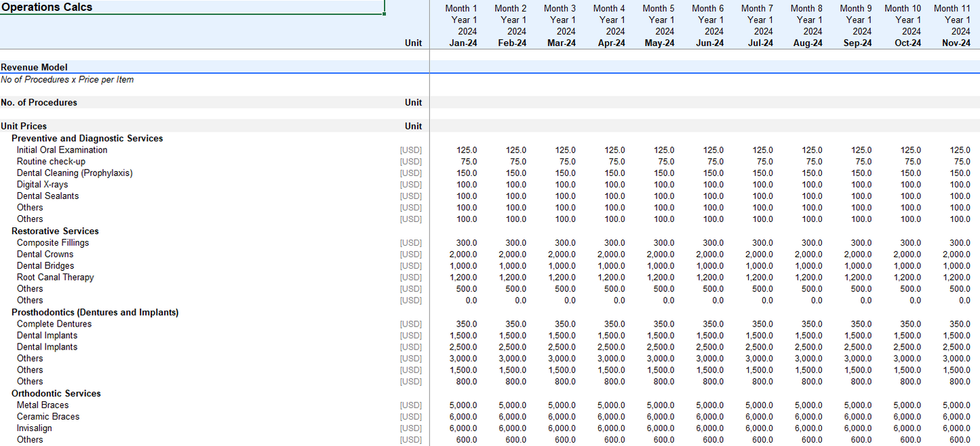This screenshot has width=980, height=446.
Task: Select the Orthodontic Services heading
Action: 56,394
